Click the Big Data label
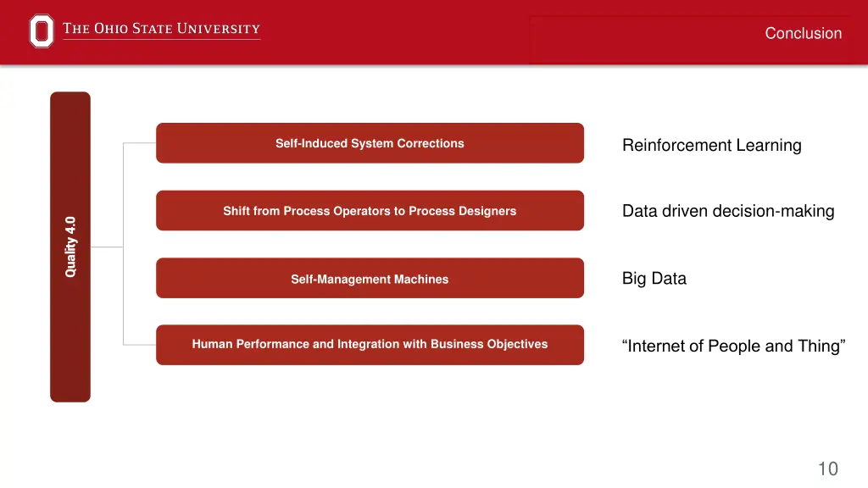 (x=654, y=278)
